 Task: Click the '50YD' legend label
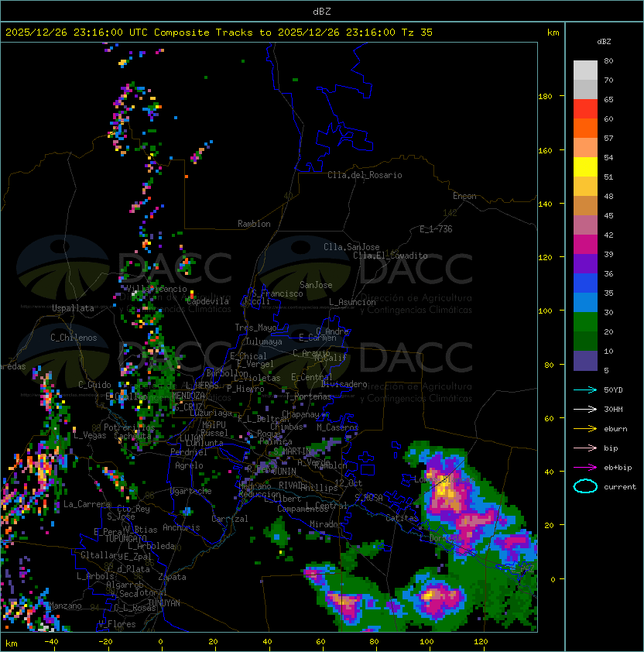[613, 390]
